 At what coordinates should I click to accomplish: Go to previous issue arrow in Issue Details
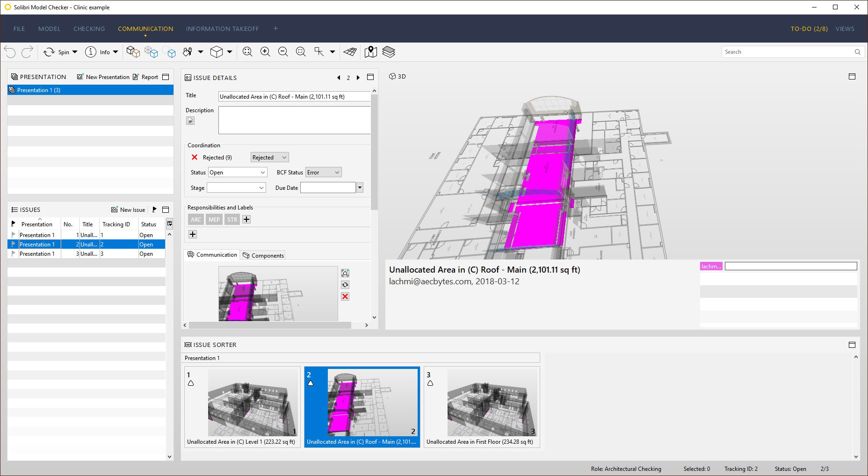click(x=339, y=78)
